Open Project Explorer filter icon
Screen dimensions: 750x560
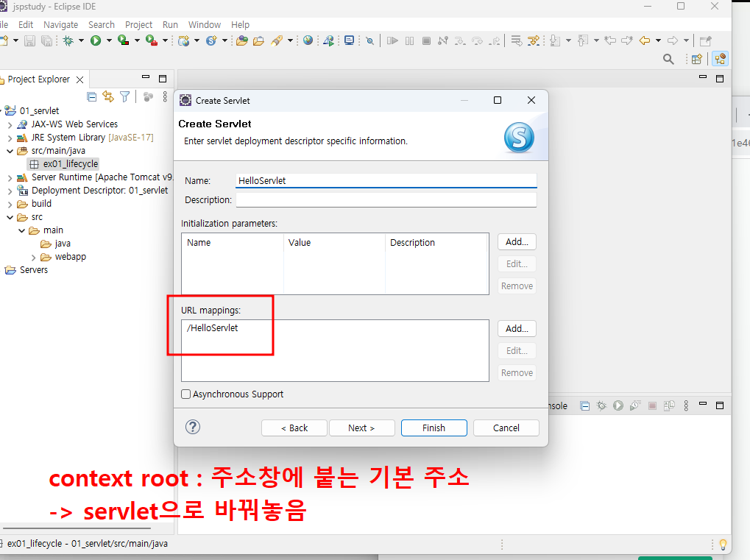tap(125, 97)
